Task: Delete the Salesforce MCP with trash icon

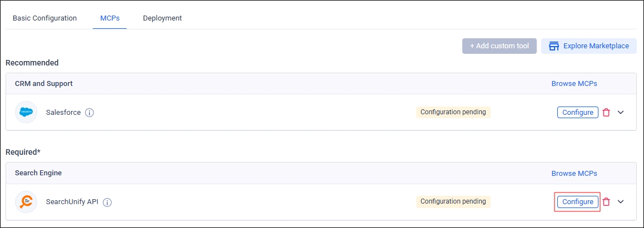Action: [606, 113]
